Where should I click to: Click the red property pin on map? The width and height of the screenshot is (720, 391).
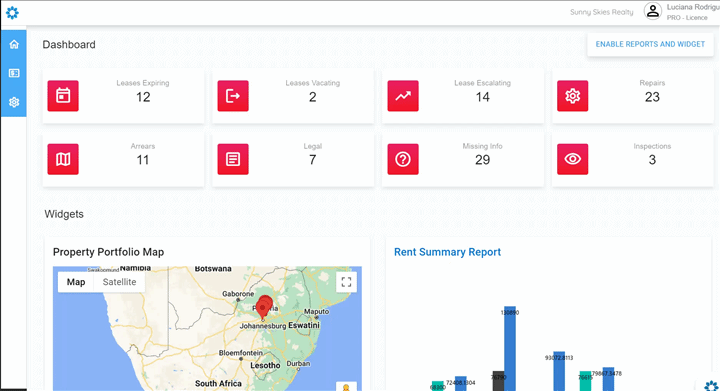[264, 307]
